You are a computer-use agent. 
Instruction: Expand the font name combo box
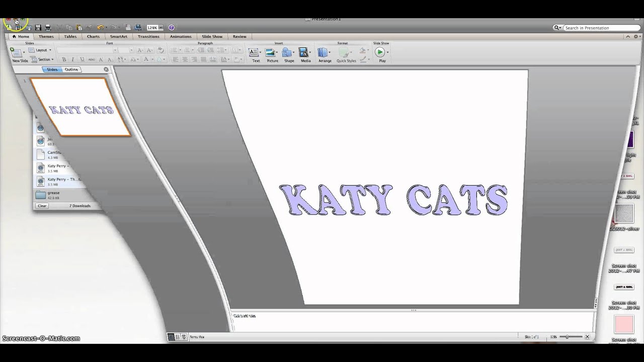[115, 50]
